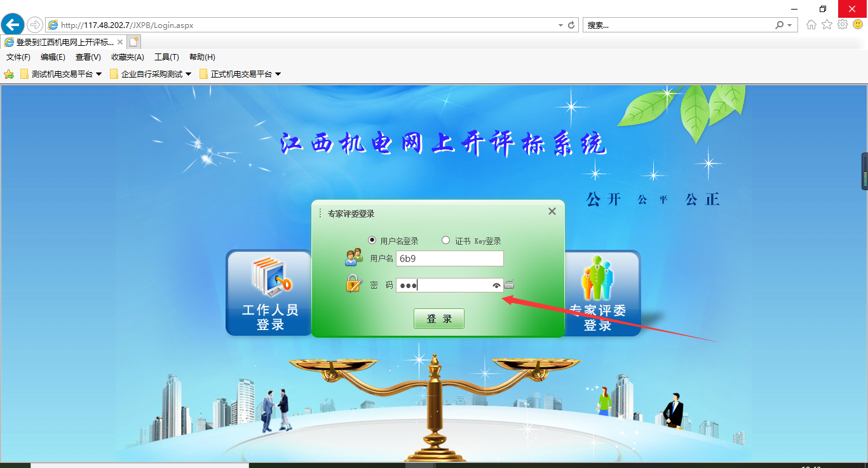This screenshot has width=868, height=468.
Task: Open 正式机电交易平台 favorites folder
Action: point(240,74)
